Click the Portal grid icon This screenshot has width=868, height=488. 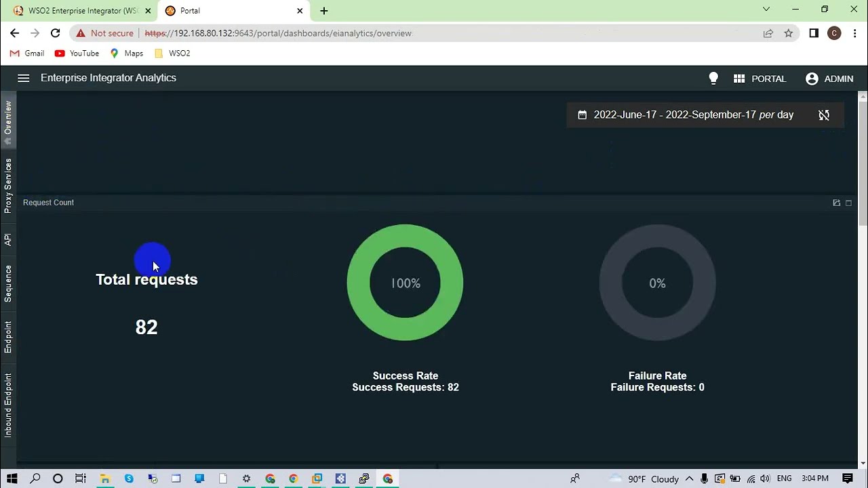click(739, 79)
